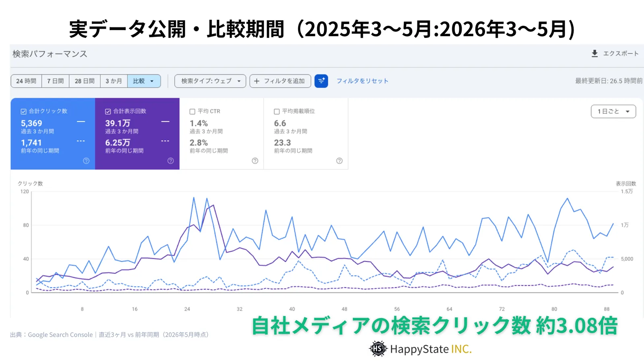Click the 自社メディアの検索クリック数 約3.08倍 caption
Image resolution: width=644 pixels, height=362 pixels.
tap(435, 326)
